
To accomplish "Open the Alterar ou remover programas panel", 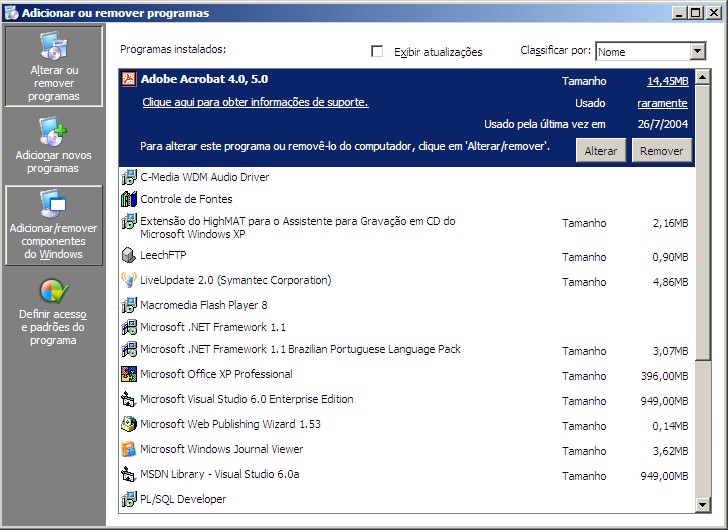I will (x=54, y=66).
